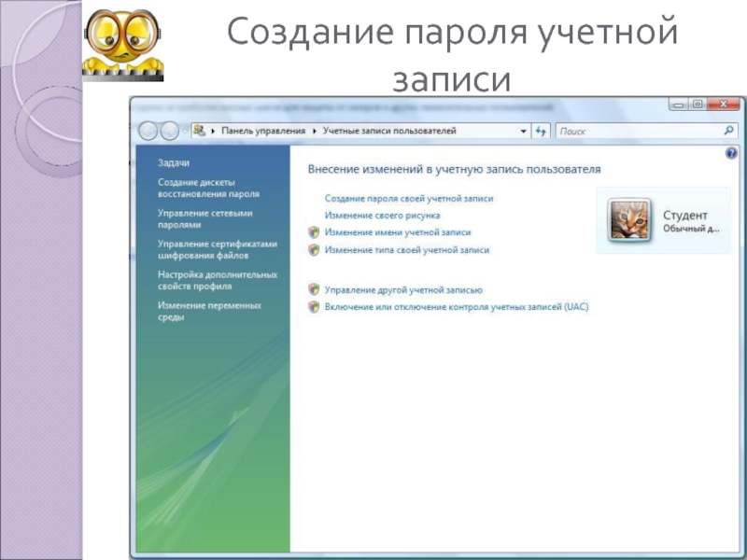This screenshot has width=747, height=560.
Task: Click the Студент cat account picture
Action: click(x=629, y=220)
